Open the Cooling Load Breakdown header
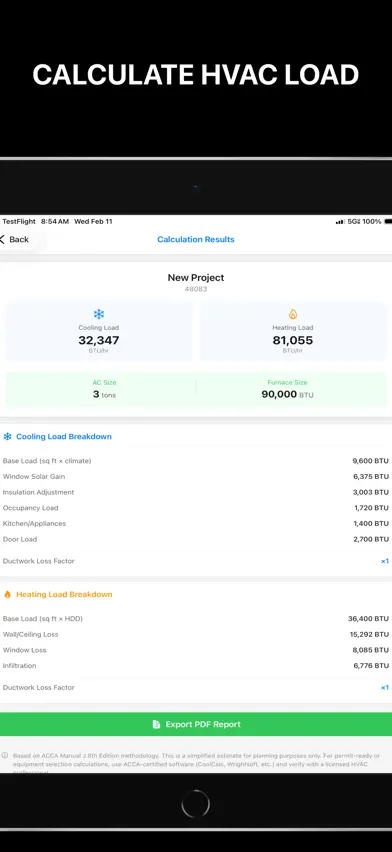 tap(64, 436)
